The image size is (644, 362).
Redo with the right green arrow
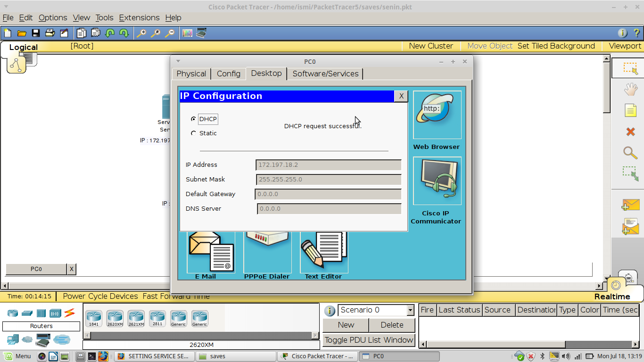click(124, 33)
